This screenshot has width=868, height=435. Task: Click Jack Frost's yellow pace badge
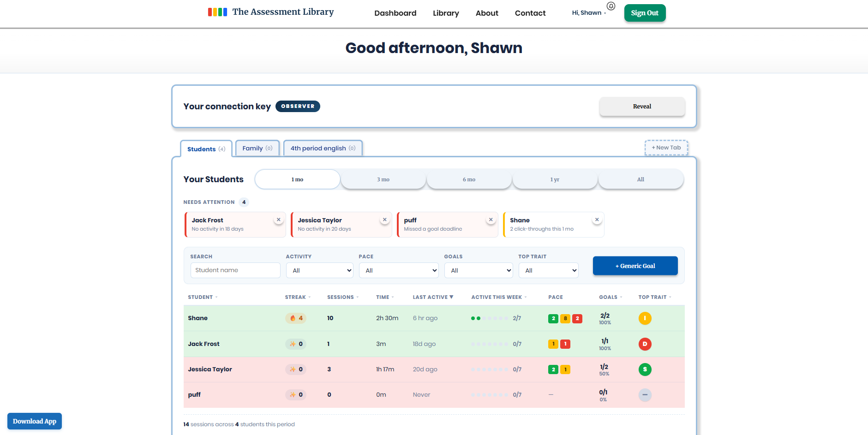coord(553,344)
